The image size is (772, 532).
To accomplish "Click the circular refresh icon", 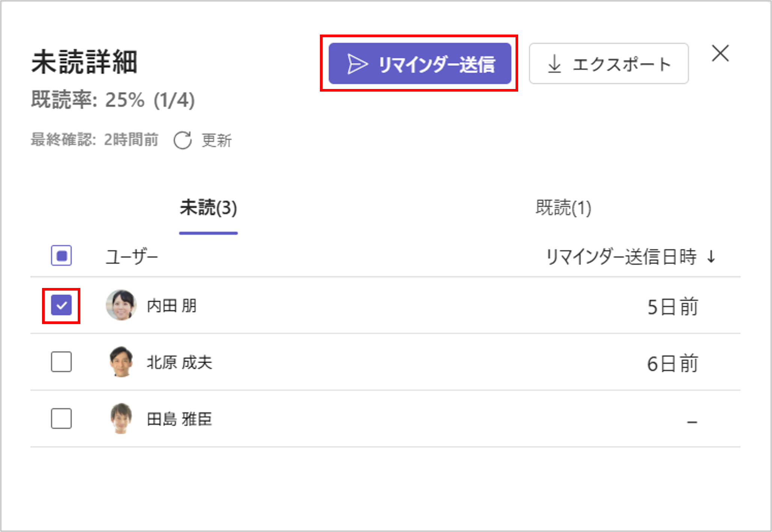I will [x=182, y=140].
